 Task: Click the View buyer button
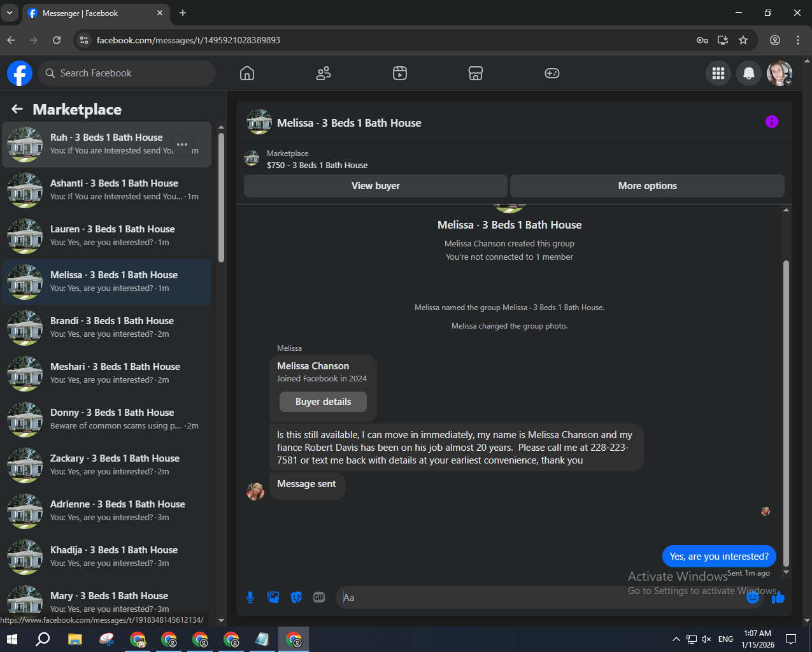(x=376, y=186)
